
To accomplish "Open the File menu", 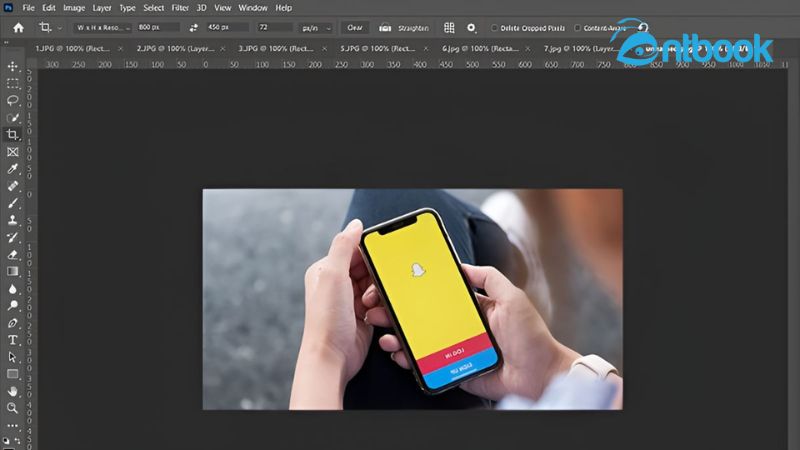I will 29,8.
